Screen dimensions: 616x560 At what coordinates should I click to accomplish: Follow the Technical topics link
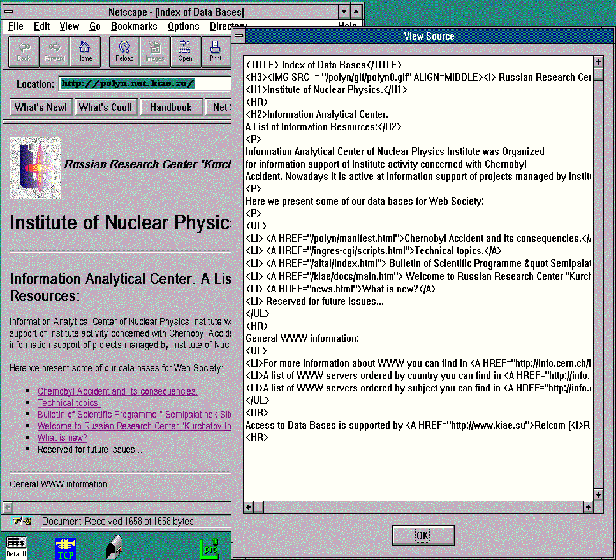pos(66,401)
